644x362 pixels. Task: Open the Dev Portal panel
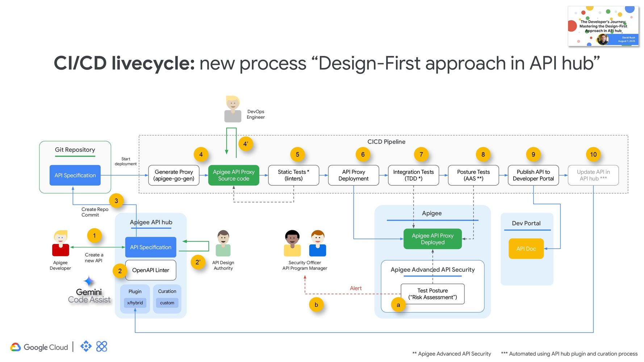[527, 223]
